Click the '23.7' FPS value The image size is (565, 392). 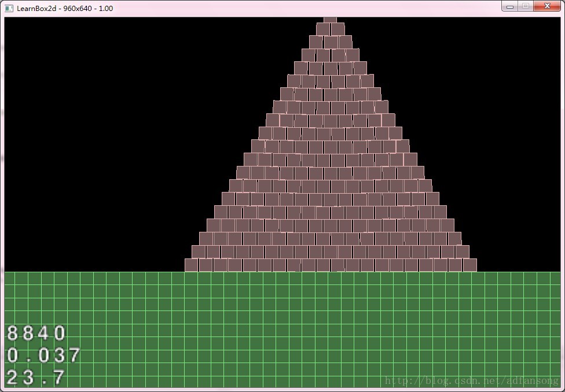click(36, 378)
